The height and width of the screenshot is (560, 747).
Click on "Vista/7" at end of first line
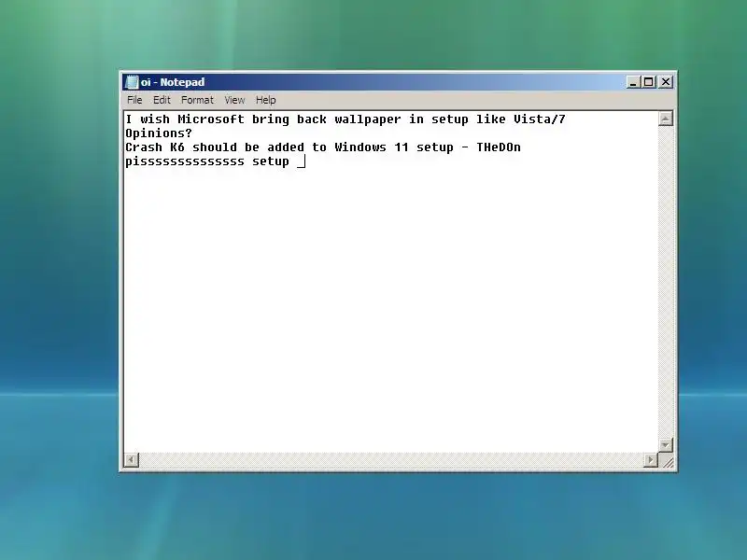coord(540,119)
